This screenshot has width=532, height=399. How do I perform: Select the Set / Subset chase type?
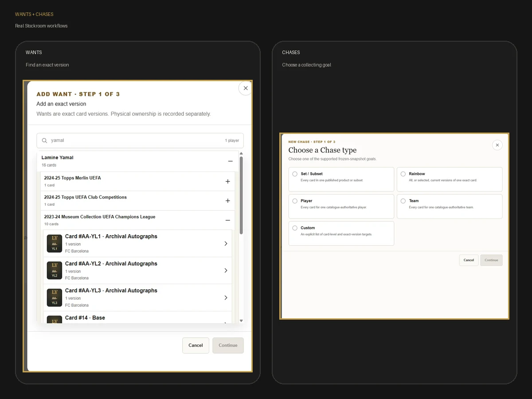tap(341, 179)
